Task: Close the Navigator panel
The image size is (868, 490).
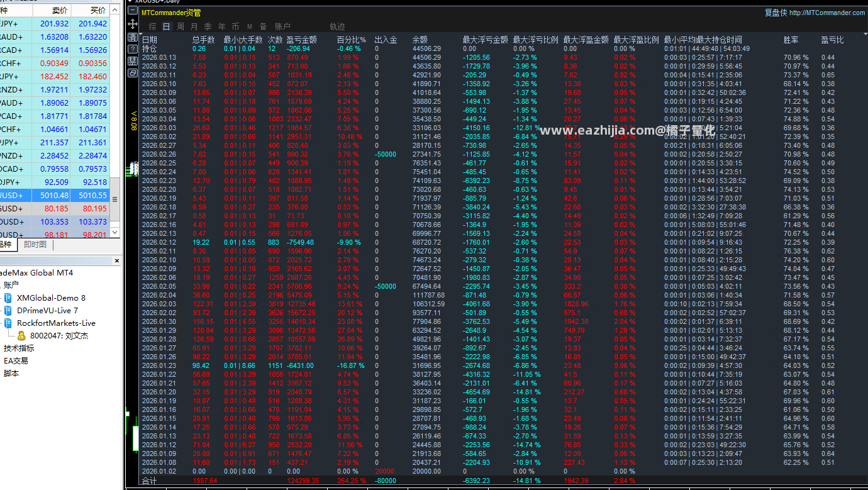Action: pos(116,260)
